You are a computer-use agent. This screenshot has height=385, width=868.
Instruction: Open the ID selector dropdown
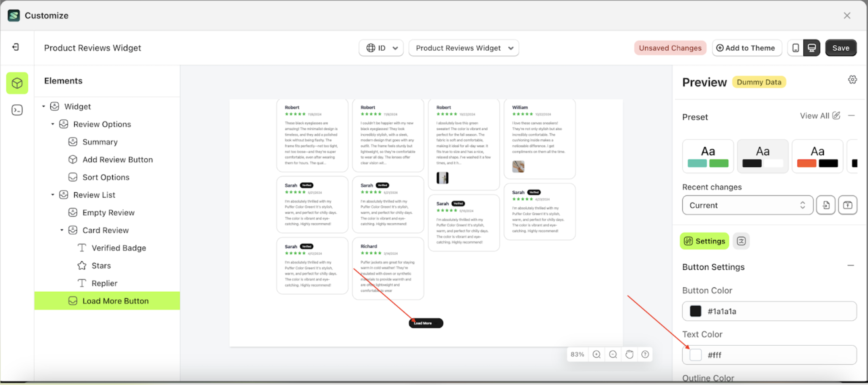[380, 48]
